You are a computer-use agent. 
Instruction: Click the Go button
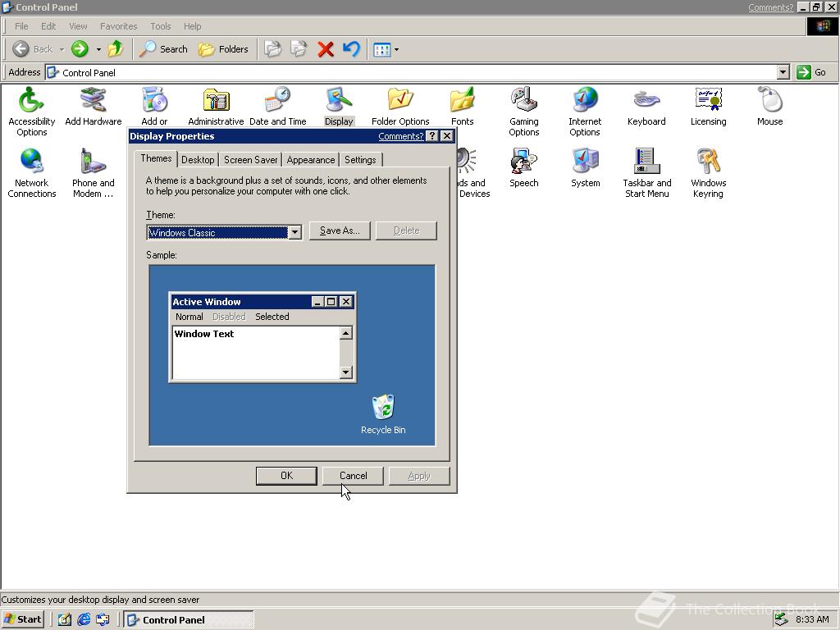[812, 72]
